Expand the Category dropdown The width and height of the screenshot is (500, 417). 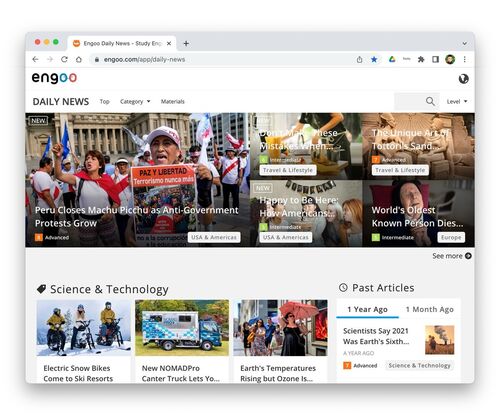(x=135, y=101)
